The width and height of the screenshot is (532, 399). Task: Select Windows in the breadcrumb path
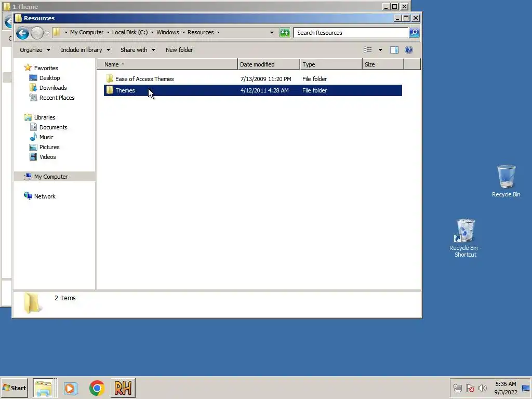[x=168, y=32]
